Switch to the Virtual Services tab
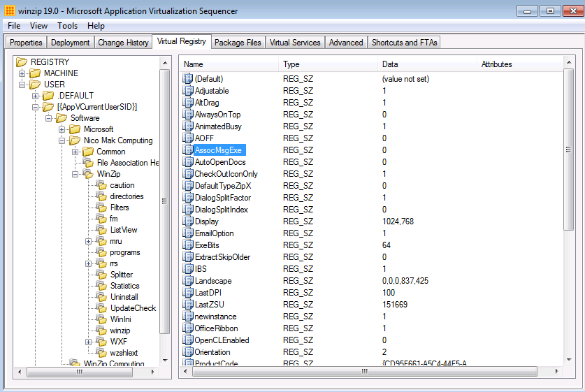 (x=295, y=43)
